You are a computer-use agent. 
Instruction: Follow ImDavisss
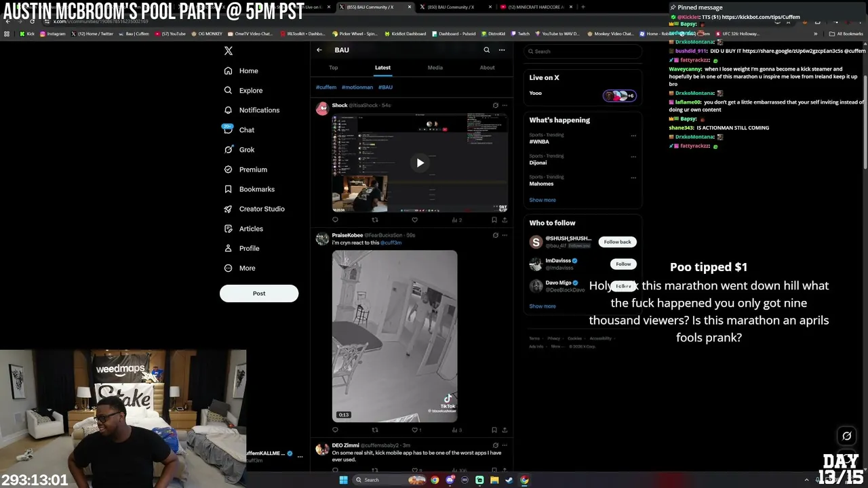click(x=623, y=264)
